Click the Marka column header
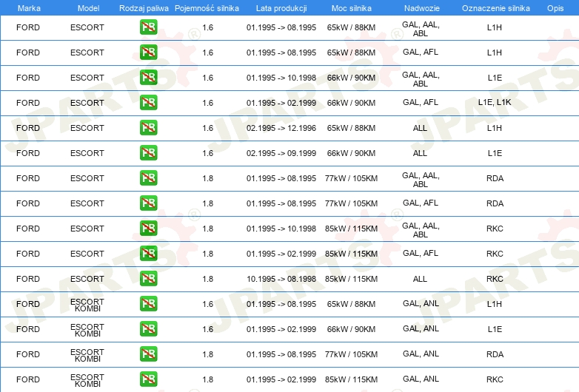The image size is (579, 392). pos(29,8)
